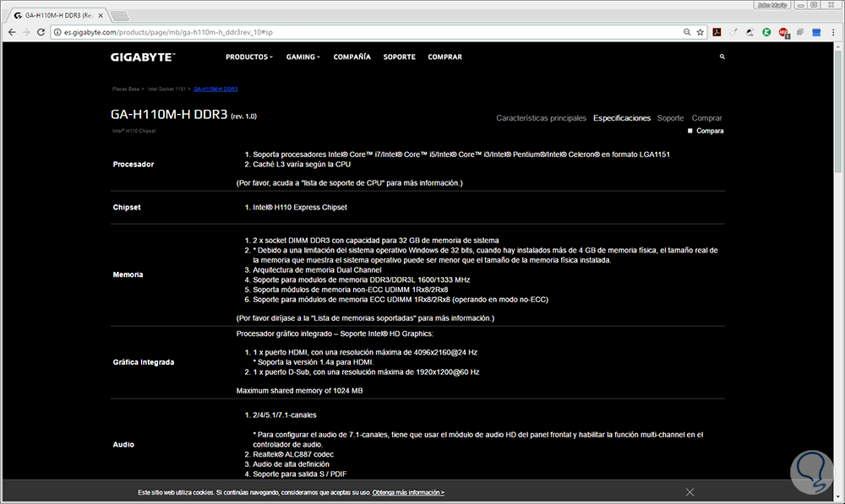Open the Adobe Acrobat extension
845x504 pixels.
point(717,32)
